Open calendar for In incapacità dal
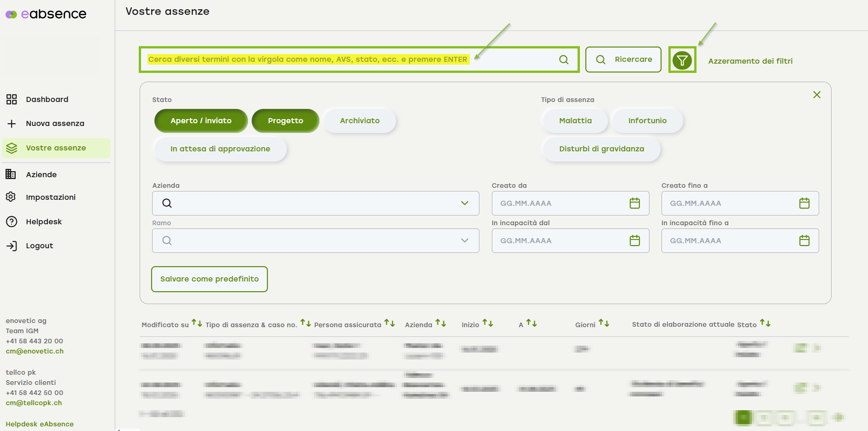868x431 pixels. [634, 240]
